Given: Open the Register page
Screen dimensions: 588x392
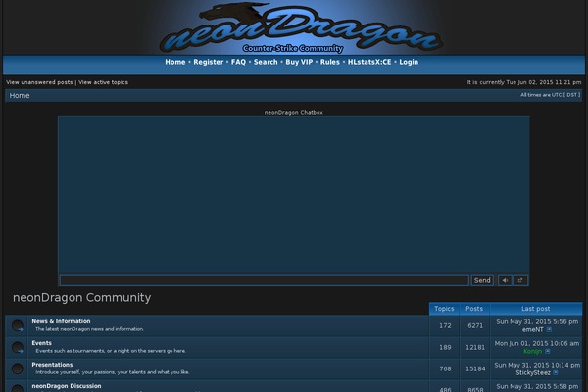Looking at the screenshot, I should [x=208, y=62].
